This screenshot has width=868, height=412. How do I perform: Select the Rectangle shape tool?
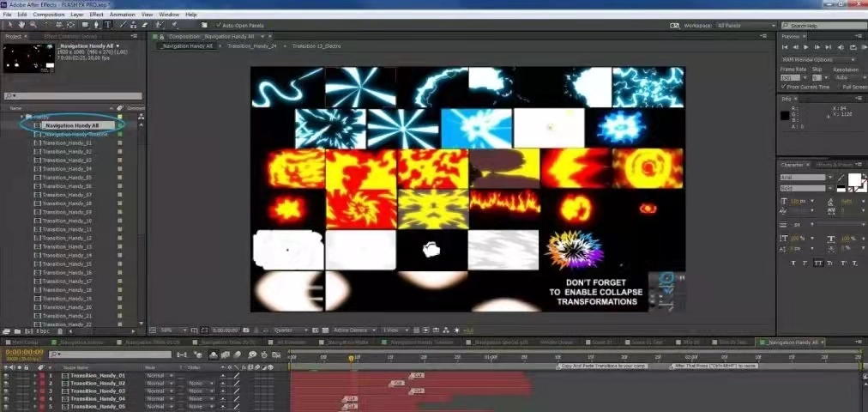click(x=85, y=25)
